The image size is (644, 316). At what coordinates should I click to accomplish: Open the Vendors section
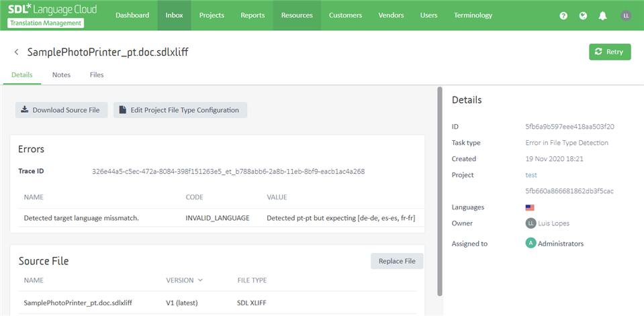[391, 15]
